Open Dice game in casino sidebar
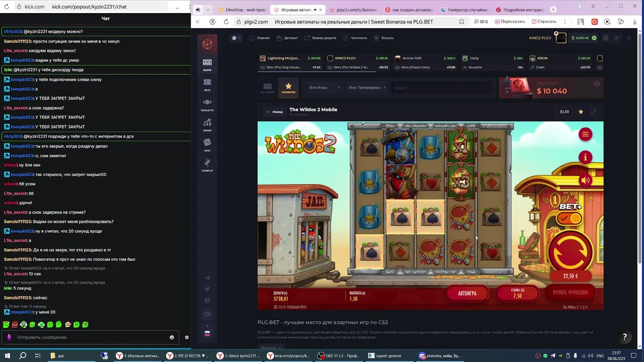This screenshot has height=362, width=644. click(x=207, y=145)
